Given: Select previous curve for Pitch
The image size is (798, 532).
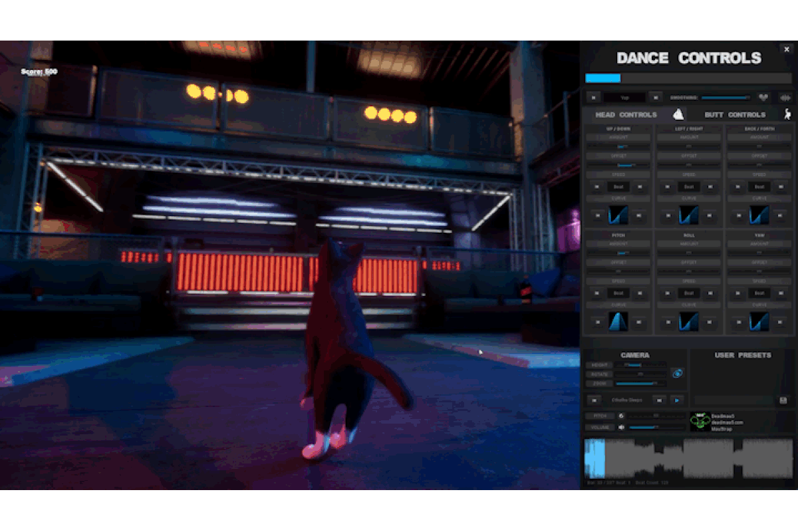Looking at the screenshot, I should [x=597, y=322].
